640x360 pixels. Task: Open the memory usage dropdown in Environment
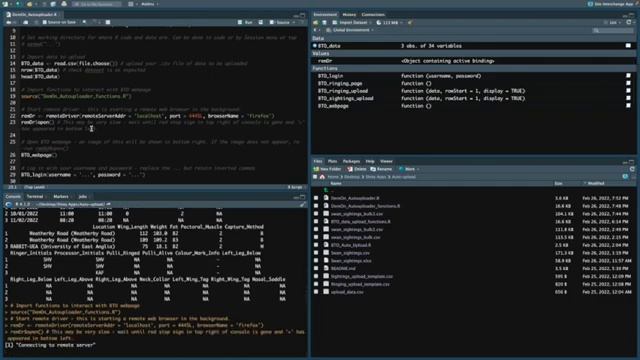pos(389,22)
